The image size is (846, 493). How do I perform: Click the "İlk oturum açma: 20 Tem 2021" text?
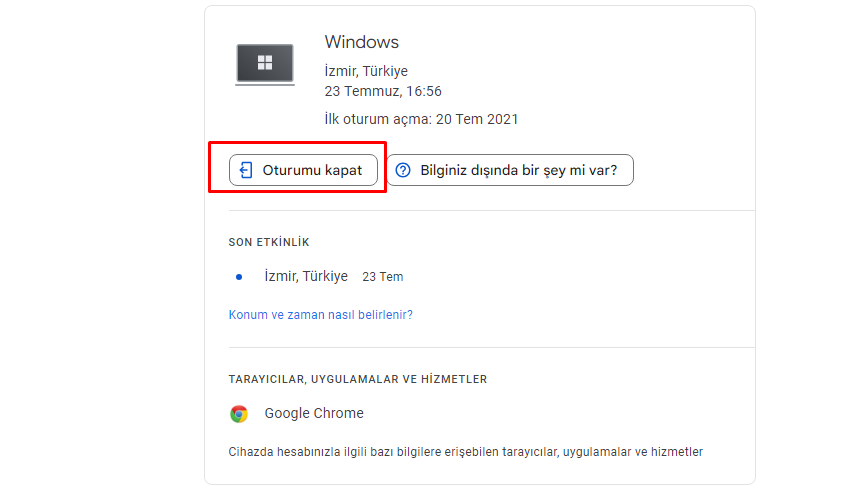421,120
